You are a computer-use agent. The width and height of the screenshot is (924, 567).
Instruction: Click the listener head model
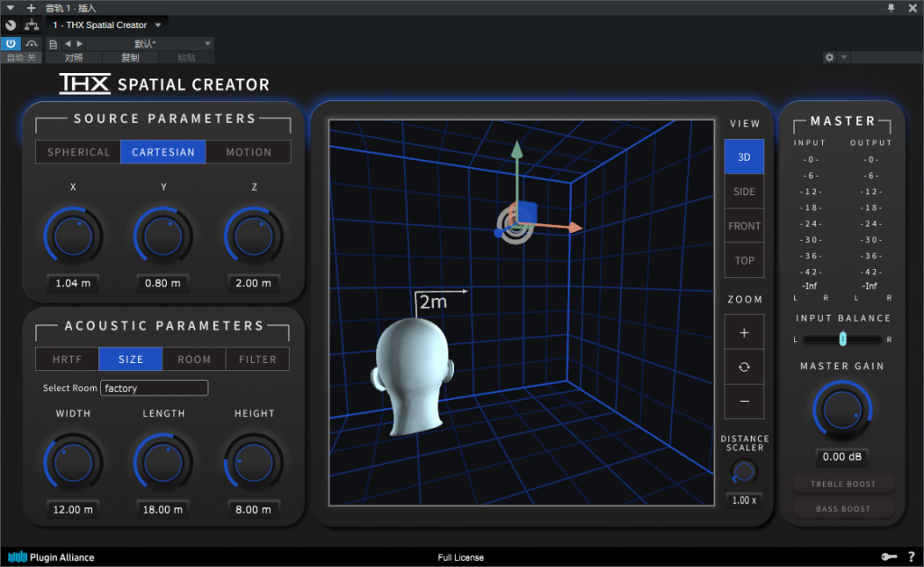[412, 377]
